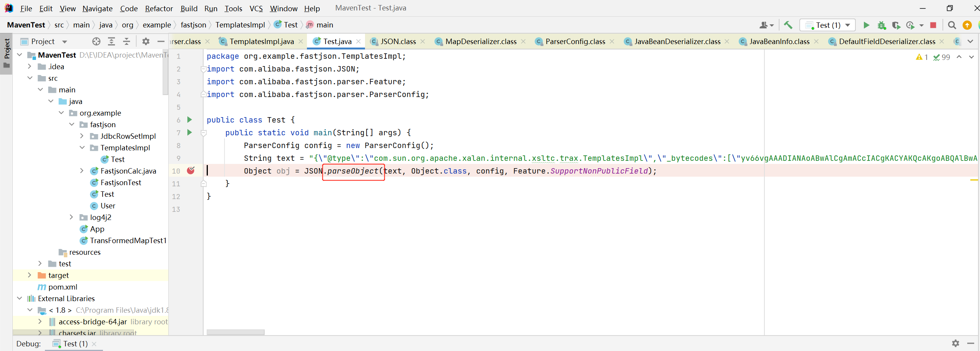Image resolution: width=980 pixels, height=351 pixels.
Task: Collapse the src folder
Action: pos(30,78)
